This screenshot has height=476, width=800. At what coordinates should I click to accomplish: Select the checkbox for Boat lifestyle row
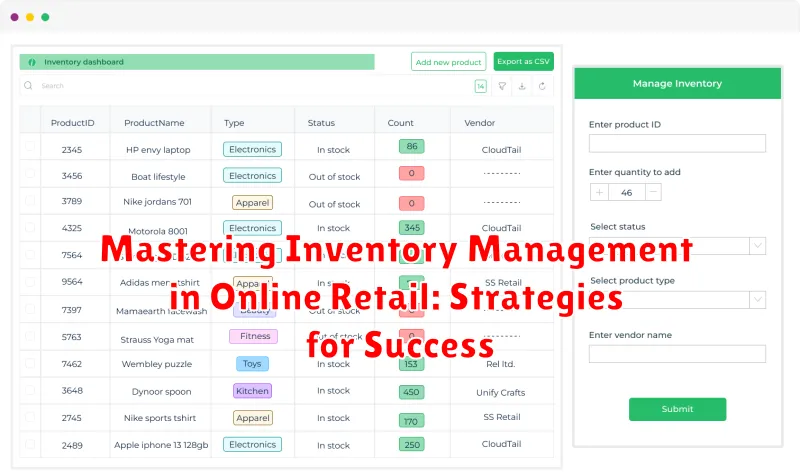[30, 176]
